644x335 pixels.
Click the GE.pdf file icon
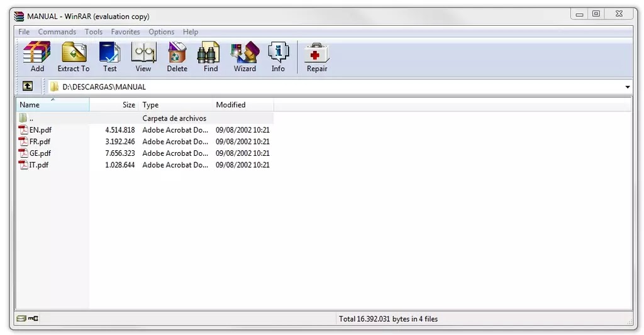coord(23,153)
